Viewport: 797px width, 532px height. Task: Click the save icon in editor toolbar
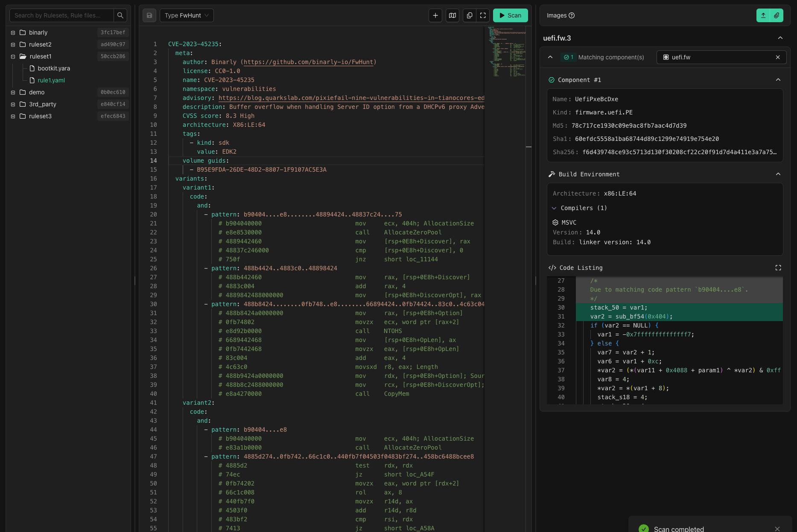(x=149, y=15)
